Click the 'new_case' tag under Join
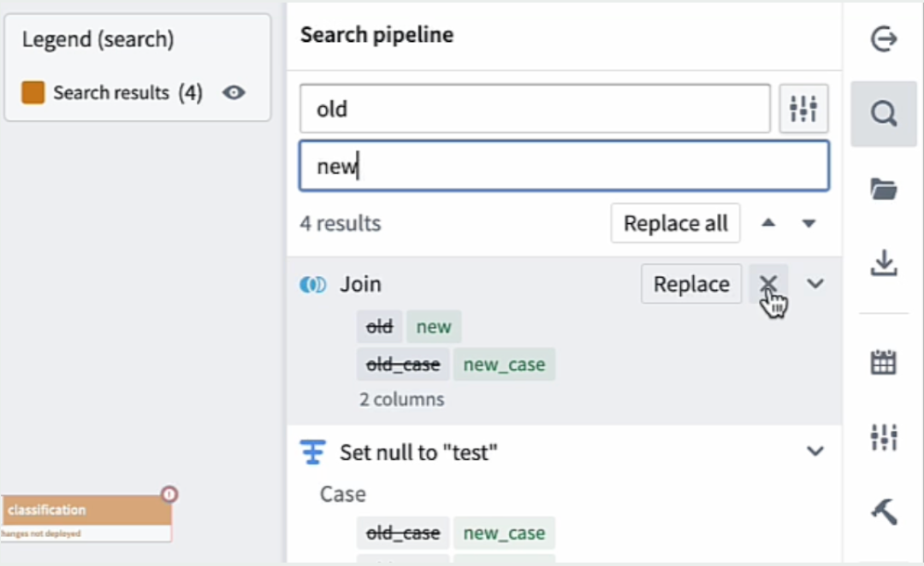Viewport: 924px width, 566px height. click(504, 364)
